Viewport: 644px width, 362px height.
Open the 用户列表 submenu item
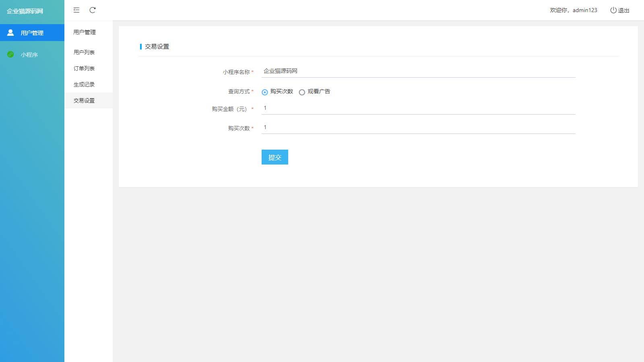(x=84, y=52)
